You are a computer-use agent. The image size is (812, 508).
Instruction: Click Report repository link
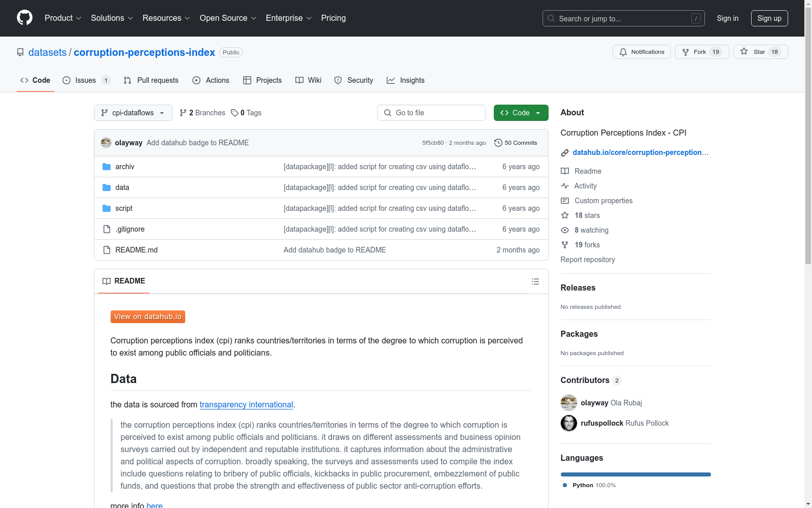[x=588, y=260]
